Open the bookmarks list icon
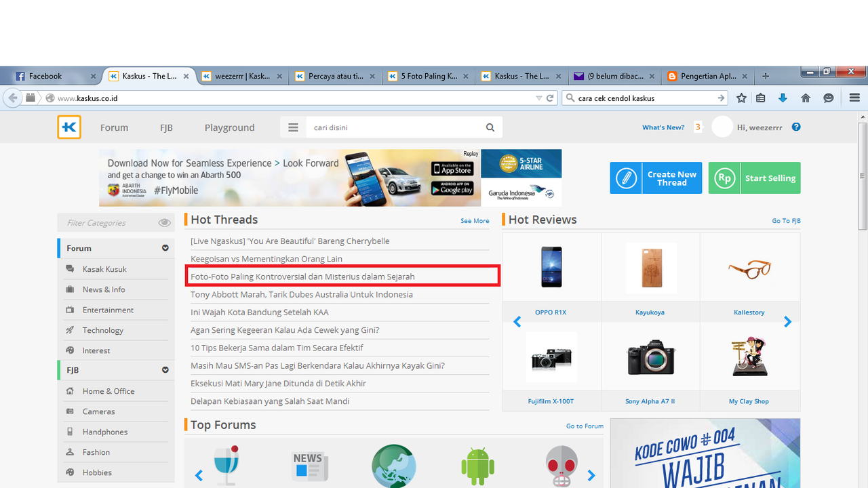This screenshot has width=868, height=488. 761,98
